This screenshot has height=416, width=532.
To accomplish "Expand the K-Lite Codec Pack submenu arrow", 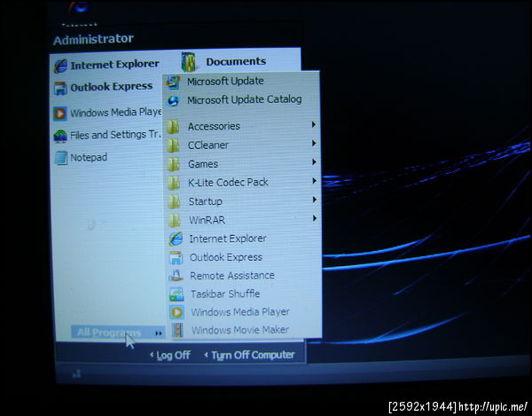I will 315,181.
